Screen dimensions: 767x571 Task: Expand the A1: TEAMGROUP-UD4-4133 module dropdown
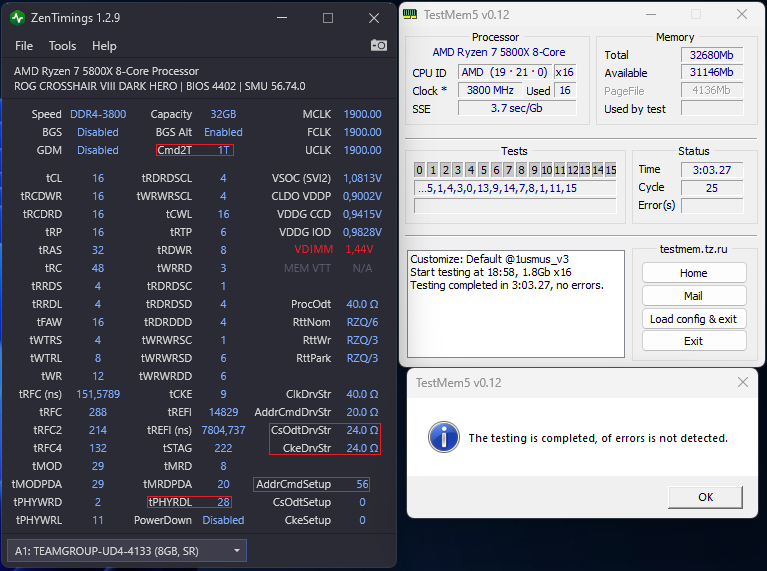(127, 551)
